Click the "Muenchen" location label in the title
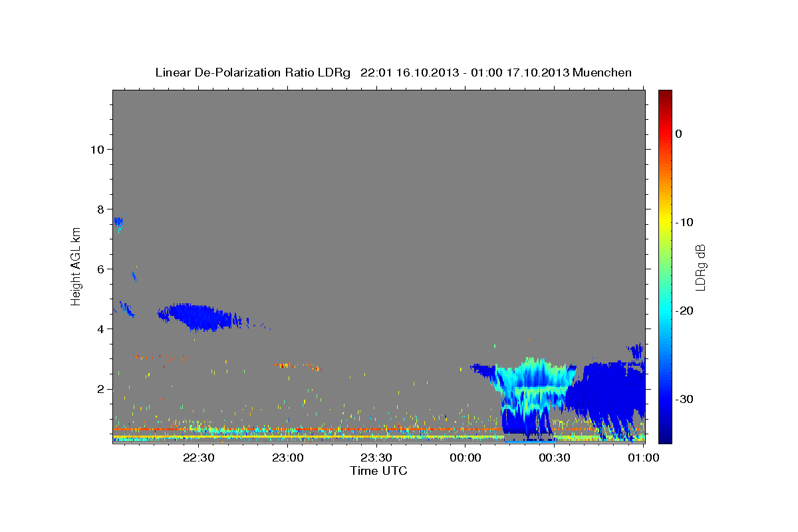Viewport: 798px width, 532px height. tap(602, 72)
